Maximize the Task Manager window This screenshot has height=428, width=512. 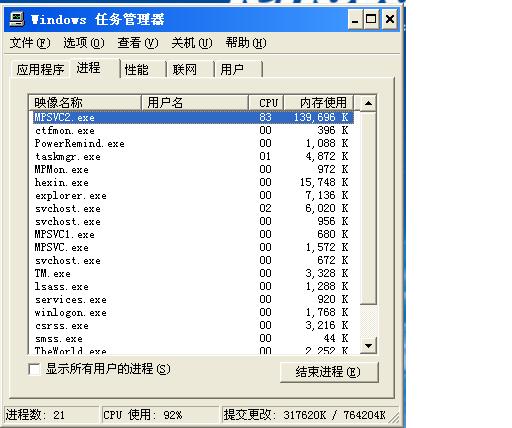coord(371,20)
